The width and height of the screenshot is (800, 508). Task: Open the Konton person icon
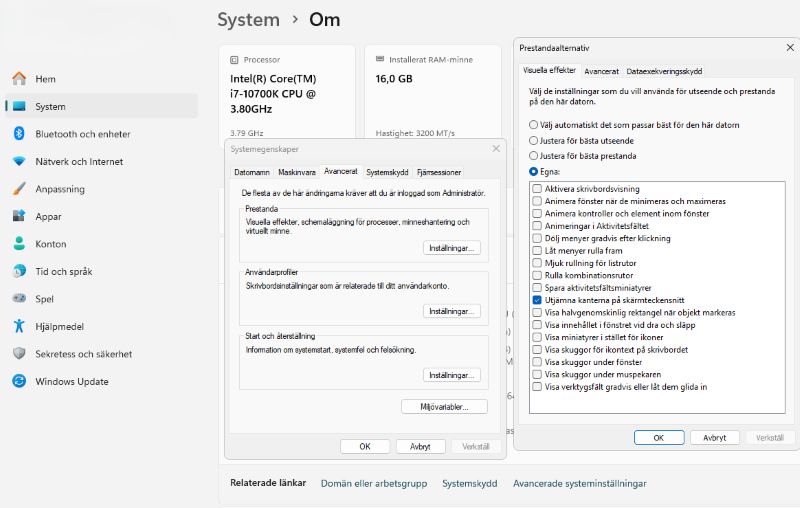19,244
